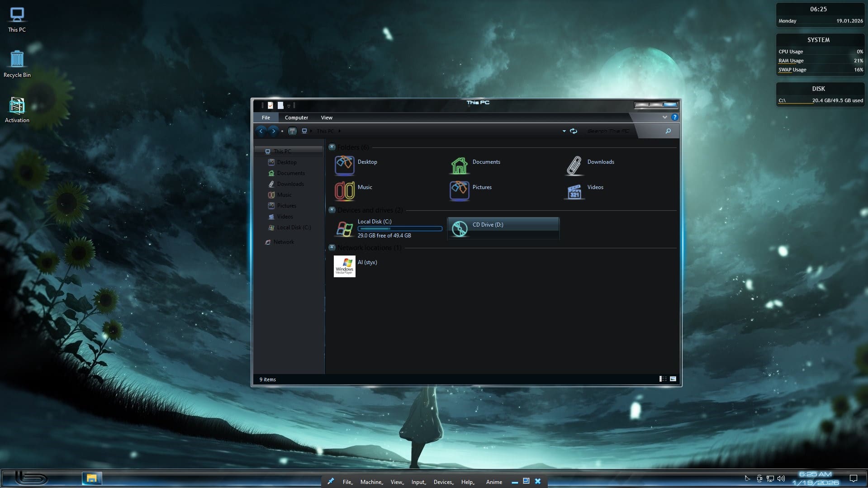Open the Help menu on VM toolbar
Image resolution: width=868 pixels, height=488 pixels.
(x=468, y=482)
